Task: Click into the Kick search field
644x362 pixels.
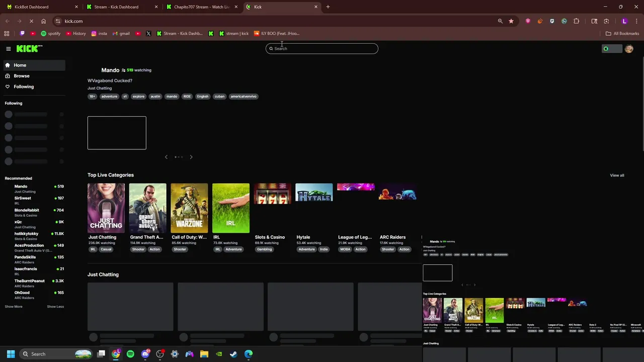Action: pyautogui.click(x=322, y=49)
